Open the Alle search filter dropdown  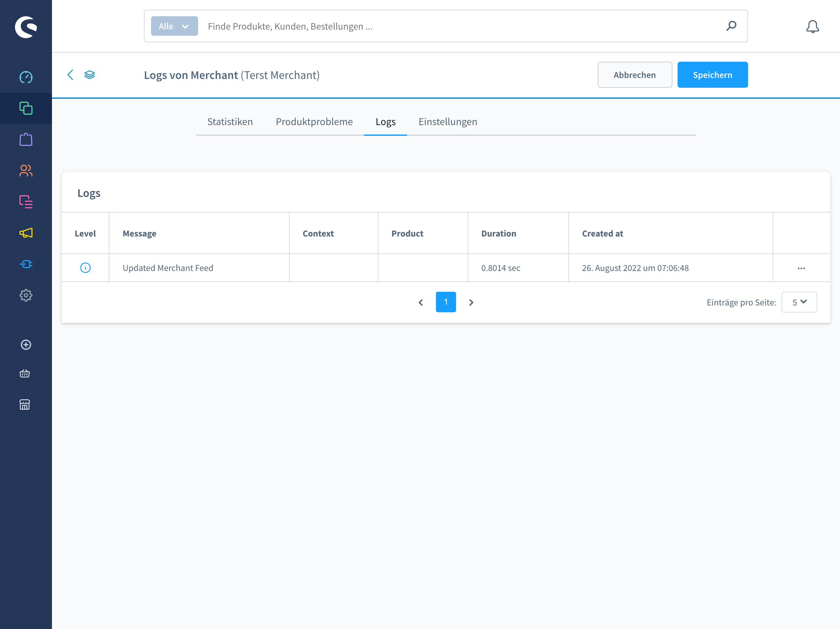pos(174,26)
